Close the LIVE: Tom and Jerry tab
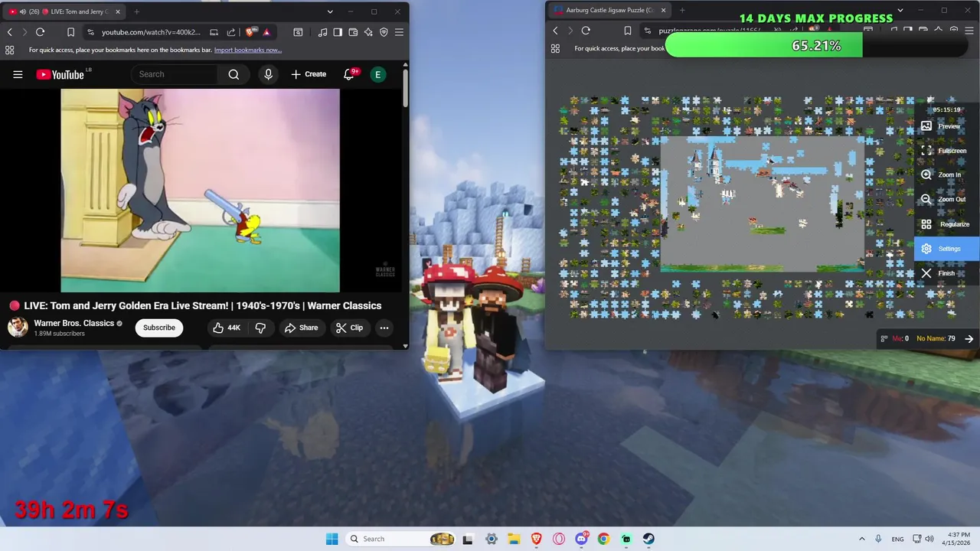This screenshot has height=551, width=980. pos(117,11)
